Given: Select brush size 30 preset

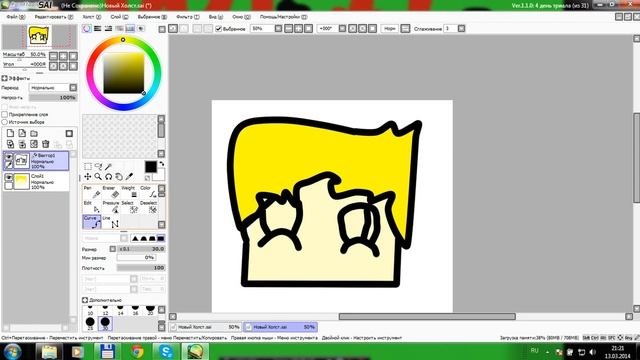Looking at the screenshot, I should (105, 324).
